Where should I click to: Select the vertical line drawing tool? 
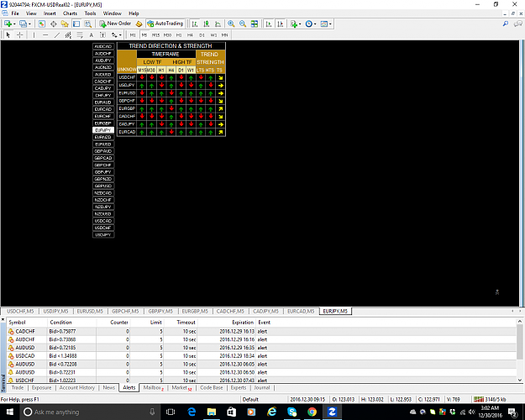(34, 34)
